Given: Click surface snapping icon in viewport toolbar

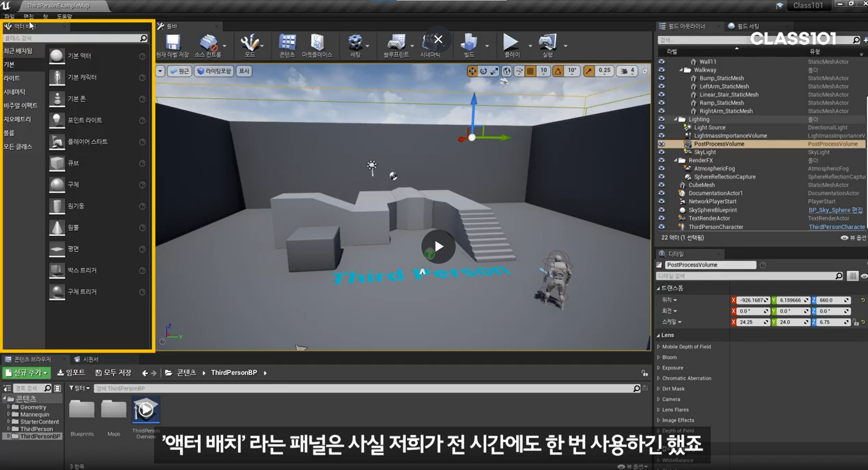Looking at the screenshot, I should (519, 71).
